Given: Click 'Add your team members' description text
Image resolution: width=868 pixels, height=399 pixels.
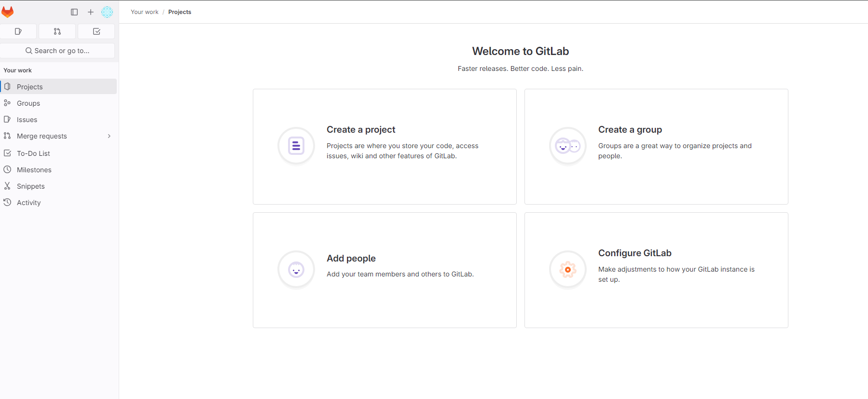Looking at the screenshot, I should 400,274.
